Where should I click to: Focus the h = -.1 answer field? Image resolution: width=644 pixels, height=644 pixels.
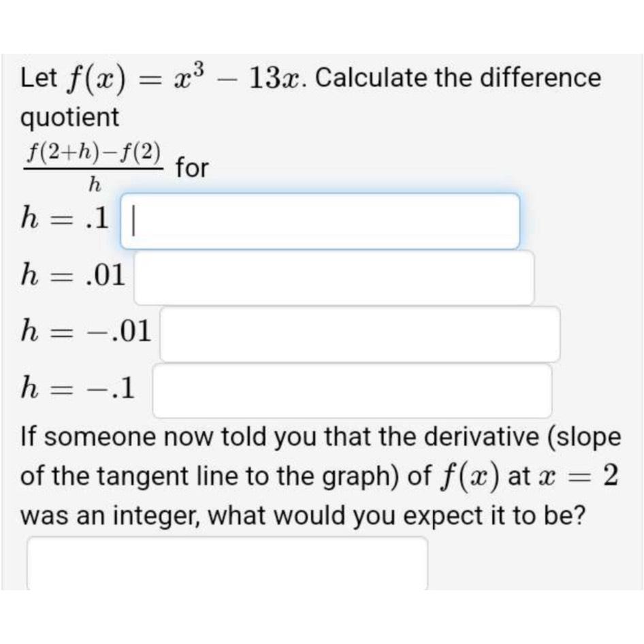tap(354, 390)
